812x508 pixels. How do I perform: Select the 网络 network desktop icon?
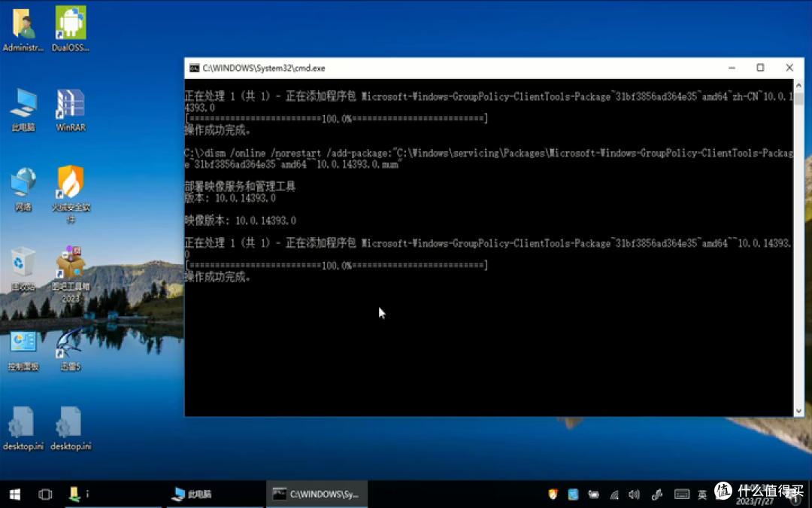[x=23, y=189]
